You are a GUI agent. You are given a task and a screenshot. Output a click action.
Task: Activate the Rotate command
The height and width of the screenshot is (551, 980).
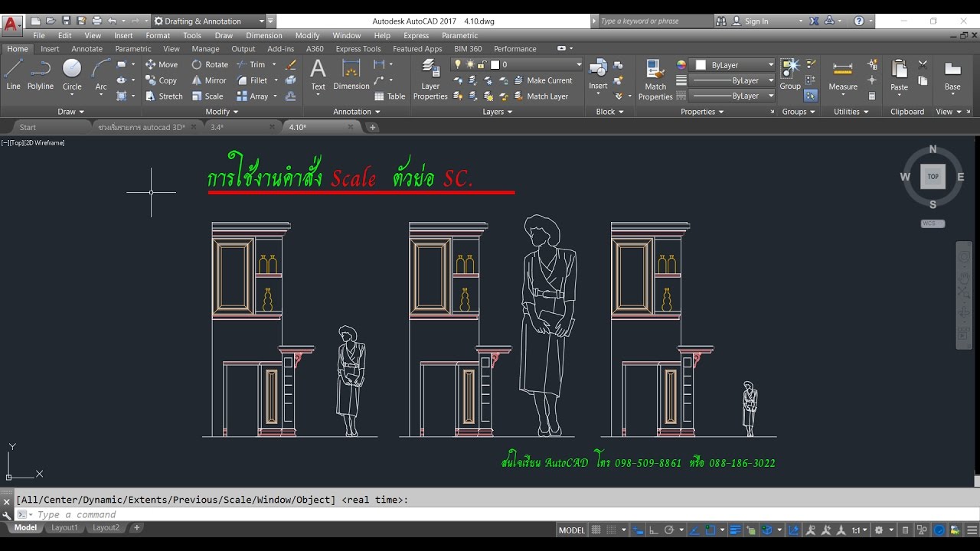[x=210, y=64]
